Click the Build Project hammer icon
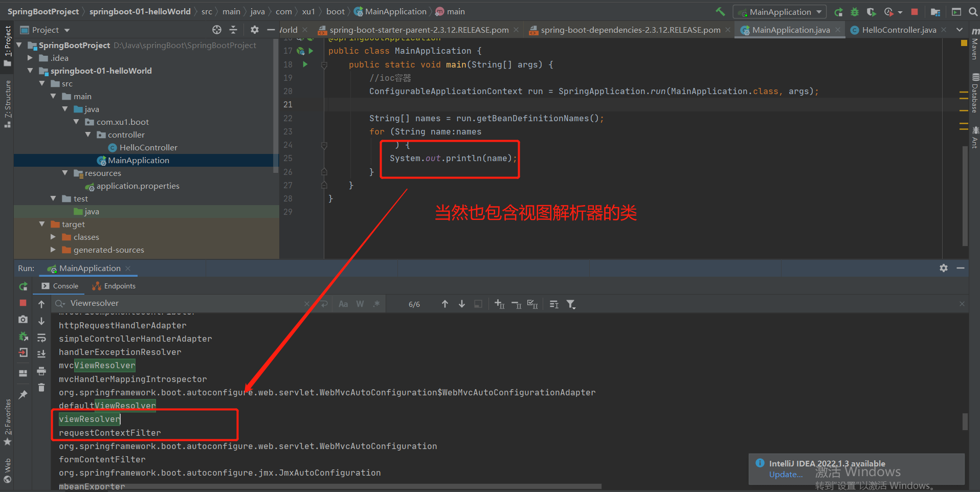The height and width of the screenshot is (492, 980). [720, 12]
